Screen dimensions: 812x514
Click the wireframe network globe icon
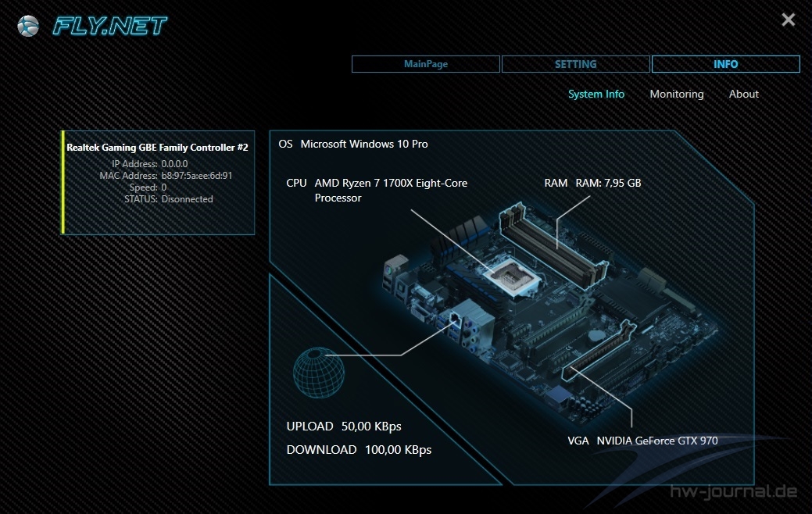318,373
